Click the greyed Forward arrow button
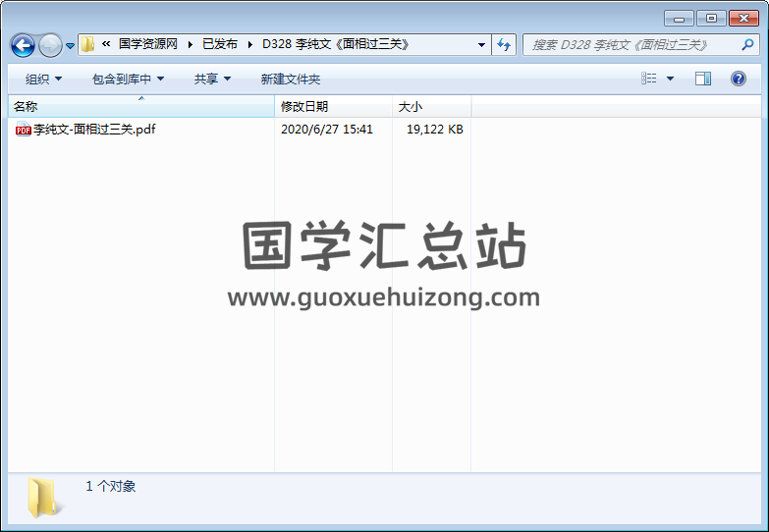769x532 pixels. tap(50, 45)
